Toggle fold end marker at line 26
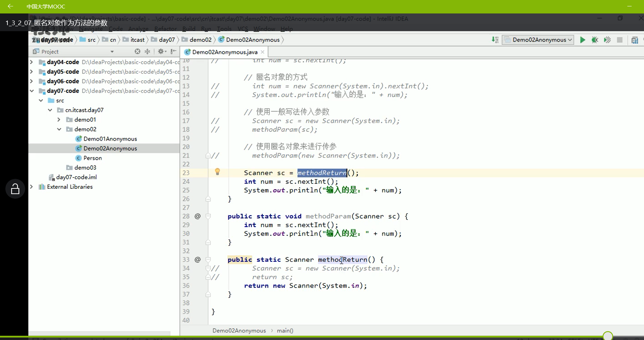Screen dimensions: 644x340 [x=208, y=199]
